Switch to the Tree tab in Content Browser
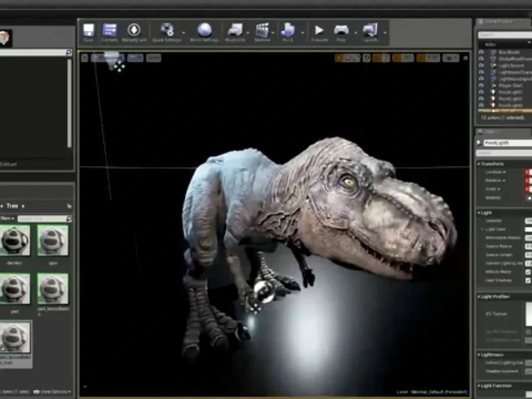 click(13, 205)
